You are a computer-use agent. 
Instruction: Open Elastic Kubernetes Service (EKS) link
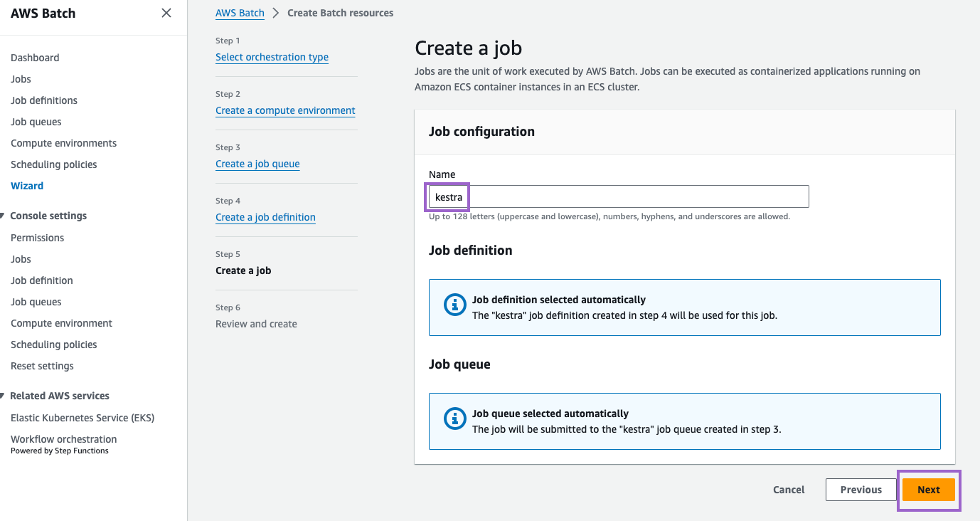(x=82, y=418)
